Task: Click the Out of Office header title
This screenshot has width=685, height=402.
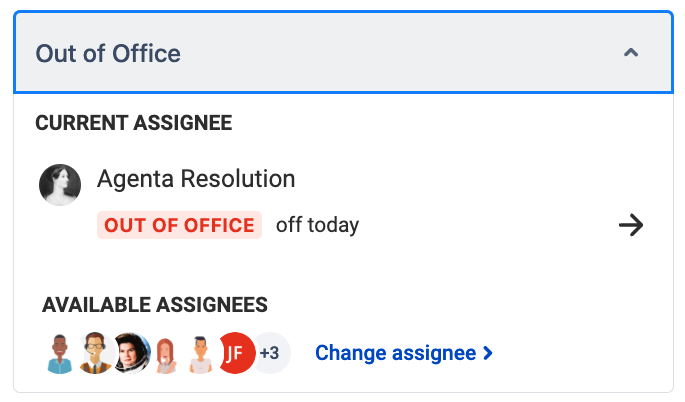Action: click(x=108, y=54)
